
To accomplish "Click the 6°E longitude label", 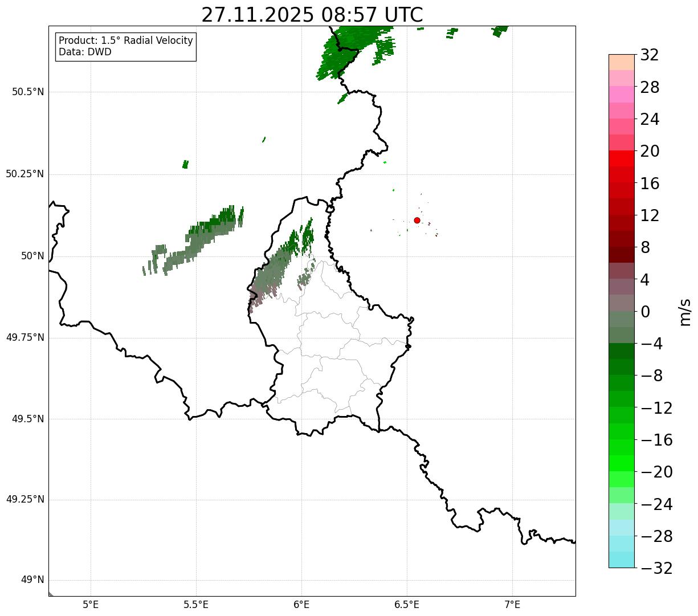I will click(x=301, y=605).
